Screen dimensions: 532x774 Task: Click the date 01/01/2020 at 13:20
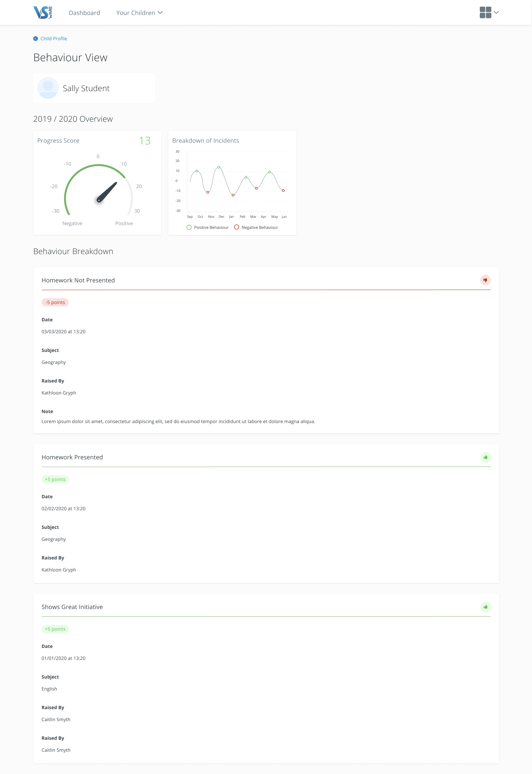click(63, 659)
